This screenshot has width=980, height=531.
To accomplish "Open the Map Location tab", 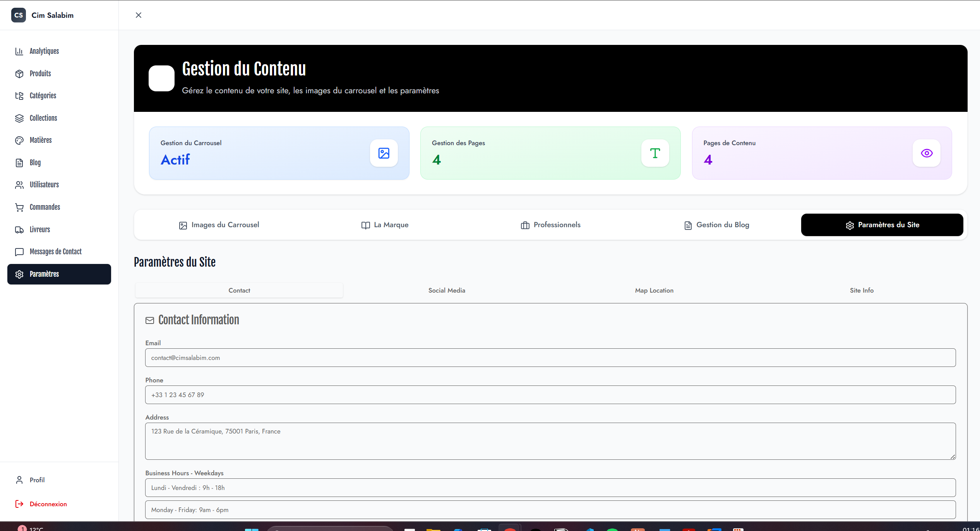I will click(x=654, y=290).
